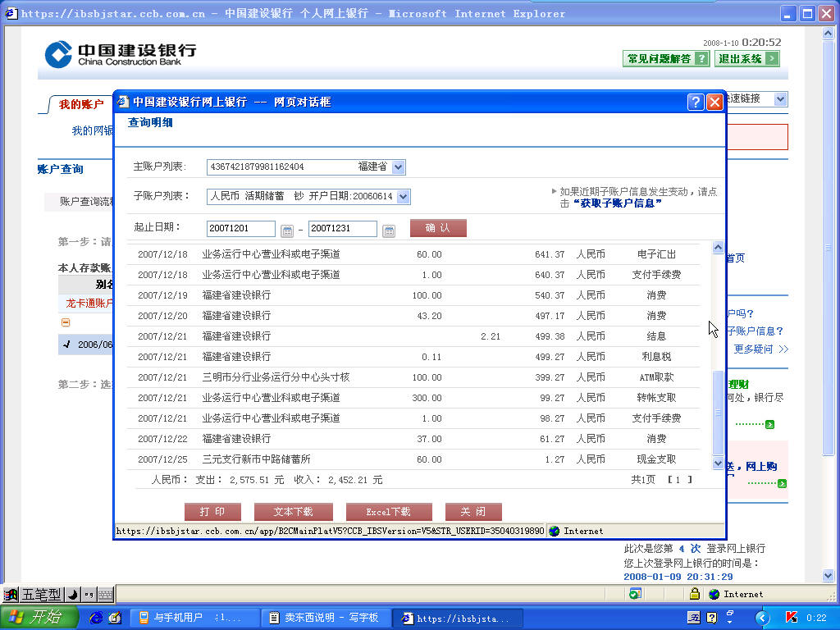
Task: Click into the end date field 20071231
Action: pyautogui.click(x=342, y=229)
